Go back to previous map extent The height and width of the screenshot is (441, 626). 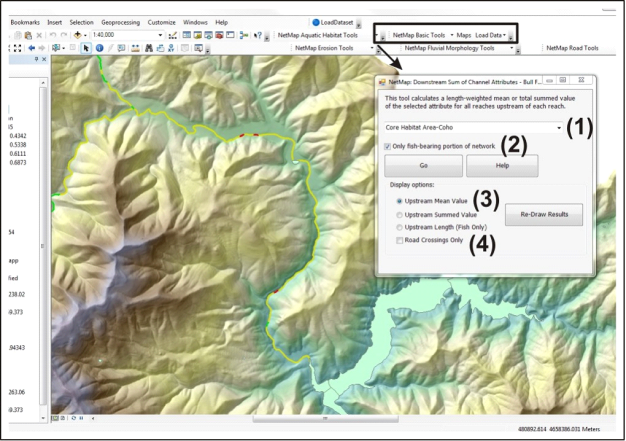click(x=32, y=47)
